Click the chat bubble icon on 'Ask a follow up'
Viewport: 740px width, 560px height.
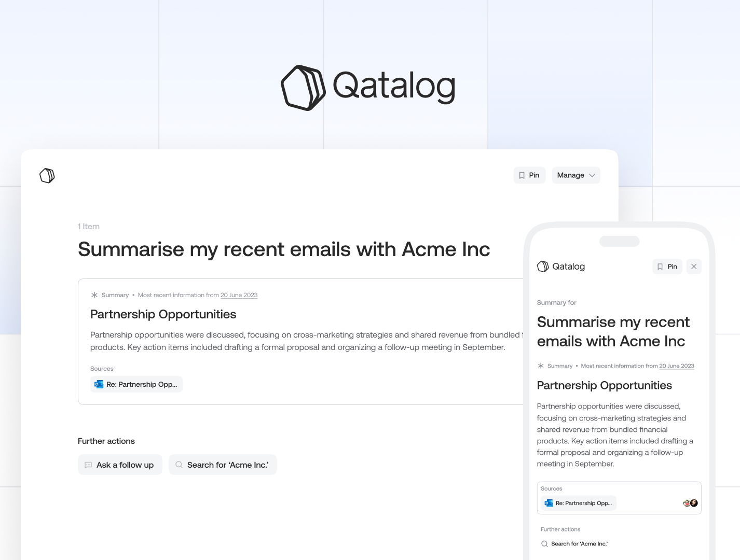[x=88, y=465]
